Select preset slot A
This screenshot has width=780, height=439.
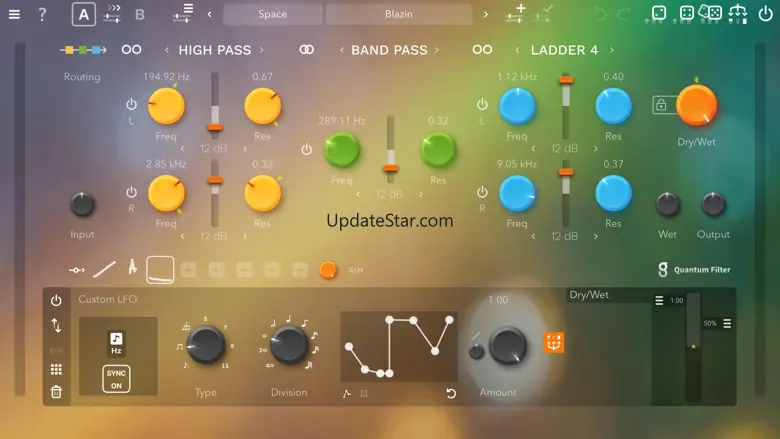[84, 14]
